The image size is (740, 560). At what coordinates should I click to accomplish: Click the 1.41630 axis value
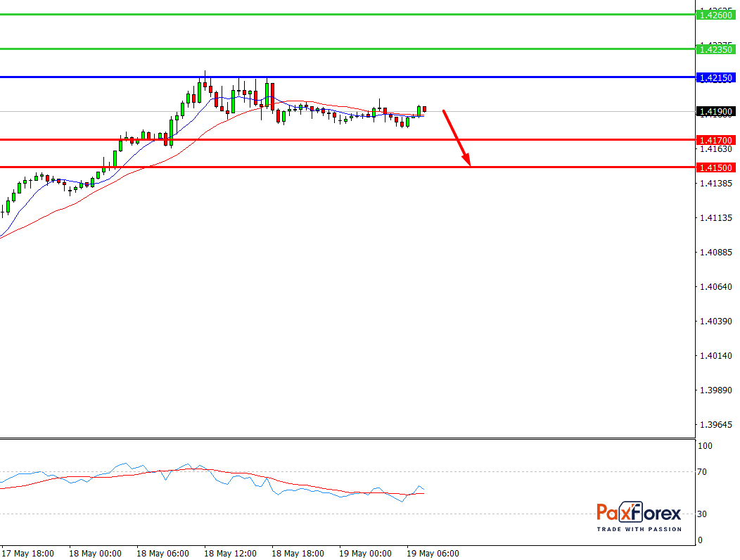[x=716, y=149]
